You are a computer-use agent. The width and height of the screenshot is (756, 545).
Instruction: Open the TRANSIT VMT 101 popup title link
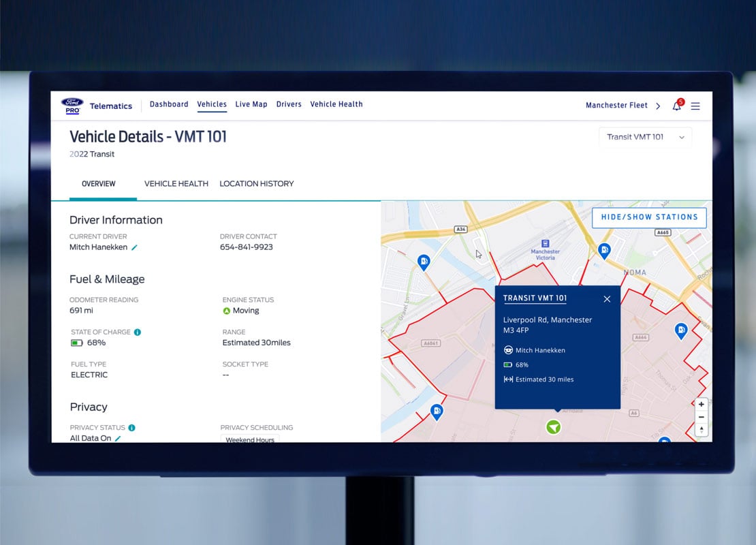(535, 298)
